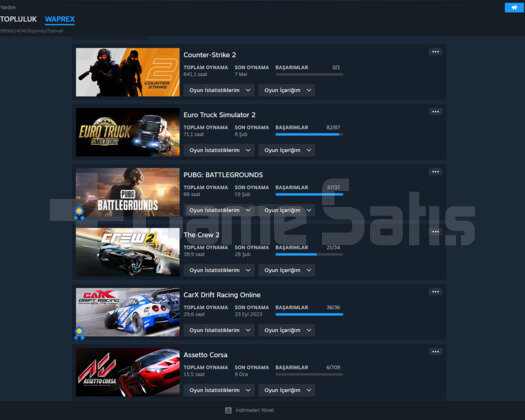
Task: Click Euro Truck Simulator 2 achievements progress bar
Action: click(309, 134)
